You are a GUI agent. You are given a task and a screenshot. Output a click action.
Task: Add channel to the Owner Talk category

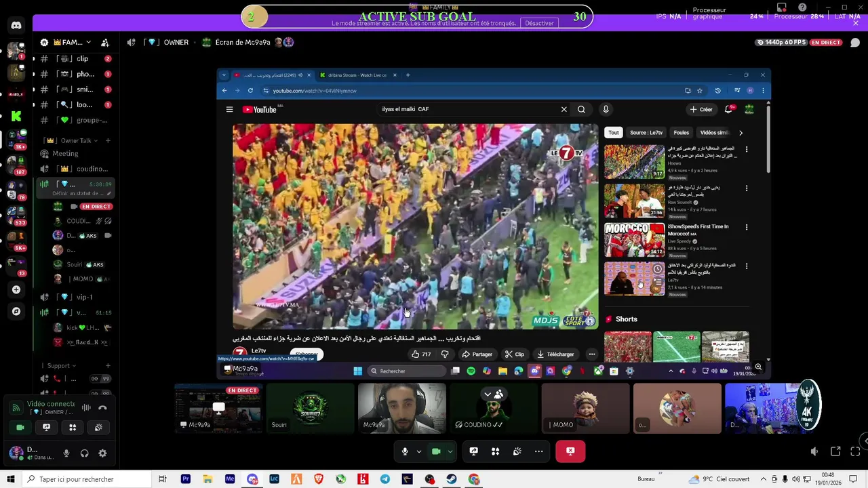(x=107, y=140)
